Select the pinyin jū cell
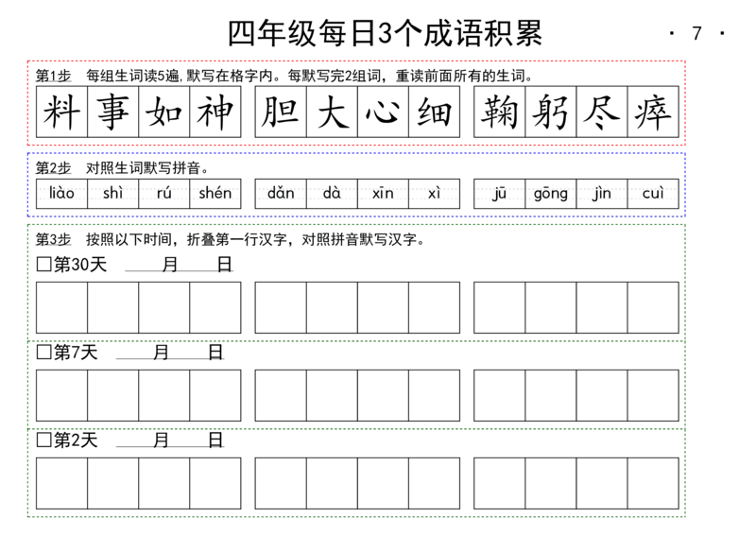 (x=500, y=194)
